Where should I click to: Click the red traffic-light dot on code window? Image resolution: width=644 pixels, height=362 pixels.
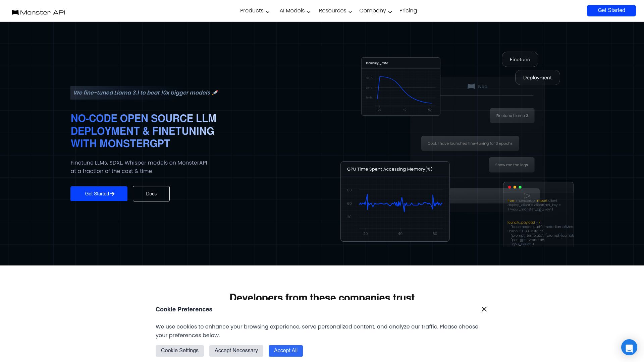click(509, 187)
